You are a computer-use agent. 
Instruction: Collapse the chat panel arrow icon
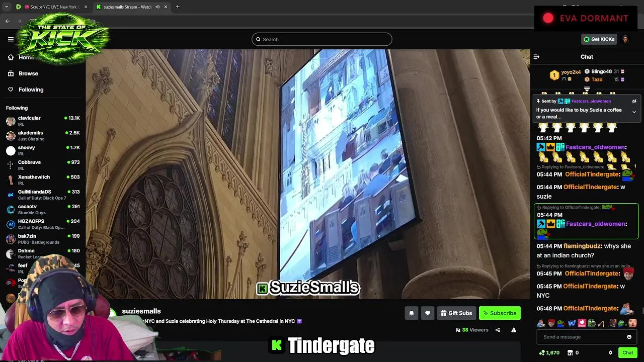click(536, 57)
